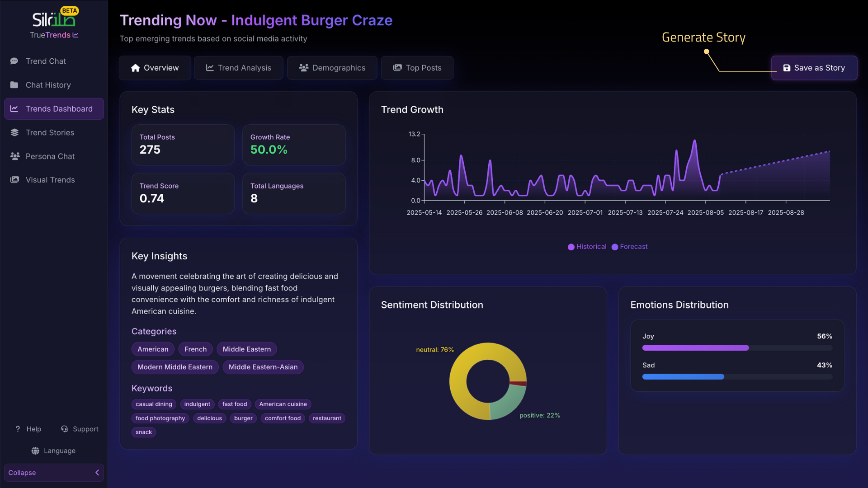Screen dimensions: 868x488
Task: Click the save icon on Save as Story
Action: click(787, 68)
